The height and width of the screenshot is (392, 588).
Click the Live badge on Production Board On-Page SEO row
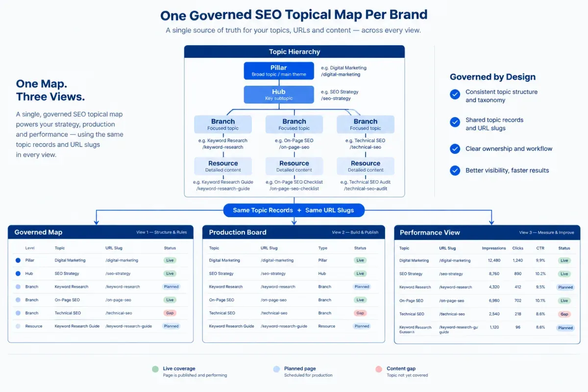pyautogui.click(x=360, y=300)
